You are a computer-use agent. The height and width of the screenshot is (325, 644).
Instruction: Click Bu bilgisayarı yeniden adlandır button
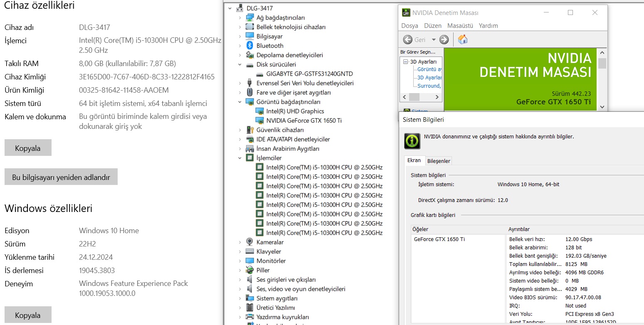pos(61,177)
